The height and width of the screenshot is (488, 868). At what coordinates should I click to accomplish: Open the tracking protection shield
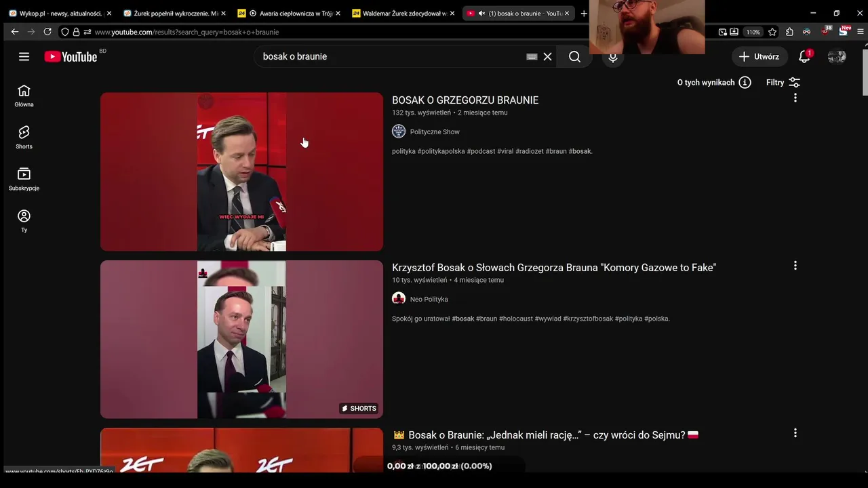coord(65,32)
